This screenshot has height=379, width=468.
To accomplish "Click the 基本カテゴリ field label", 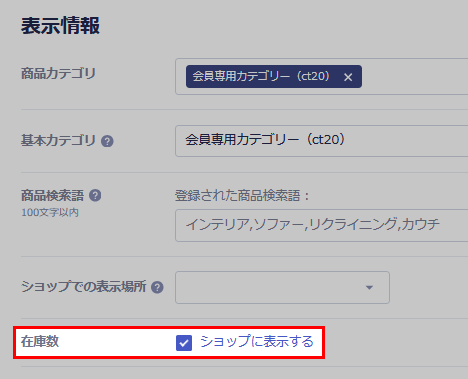I will click(58, 140).
